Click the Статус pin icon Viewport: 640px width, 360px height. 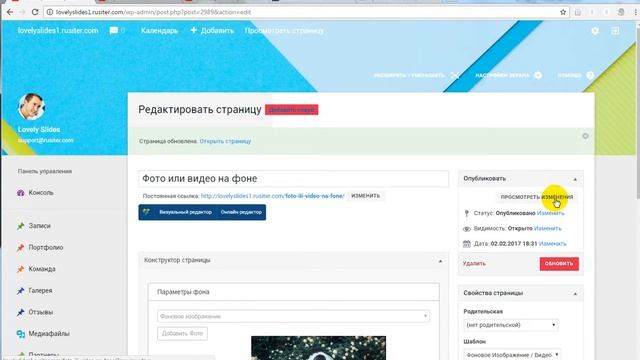click(467, 213)
